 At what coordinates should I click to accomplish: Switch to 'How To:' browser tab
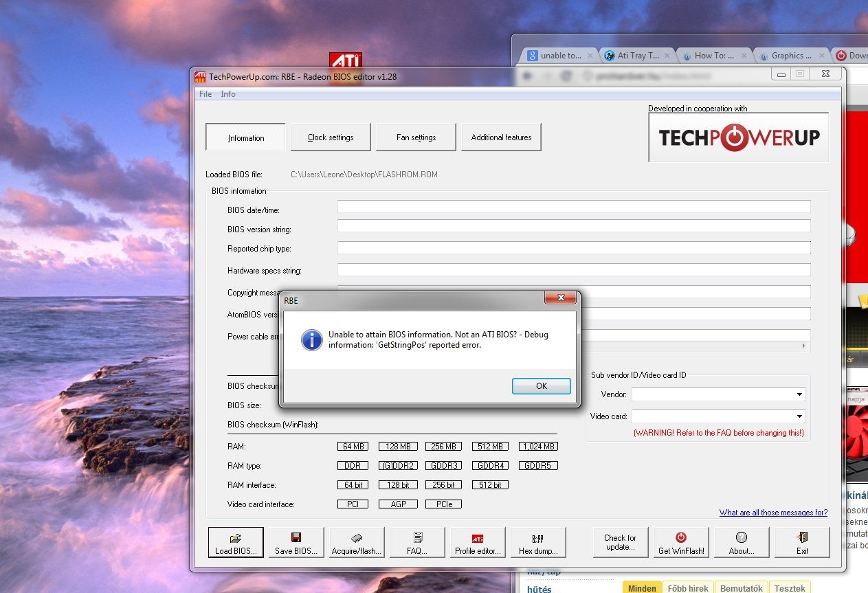pyautogui.click(x=713, y=56)
